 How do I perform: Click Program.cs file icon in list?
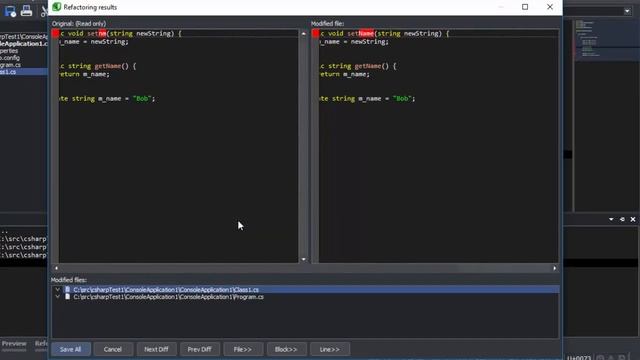pyautogui.click(x=68, y=297)
